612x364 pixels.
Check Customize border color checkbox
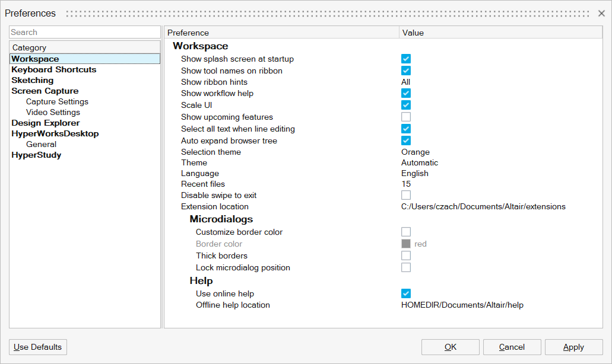point(406,232)
